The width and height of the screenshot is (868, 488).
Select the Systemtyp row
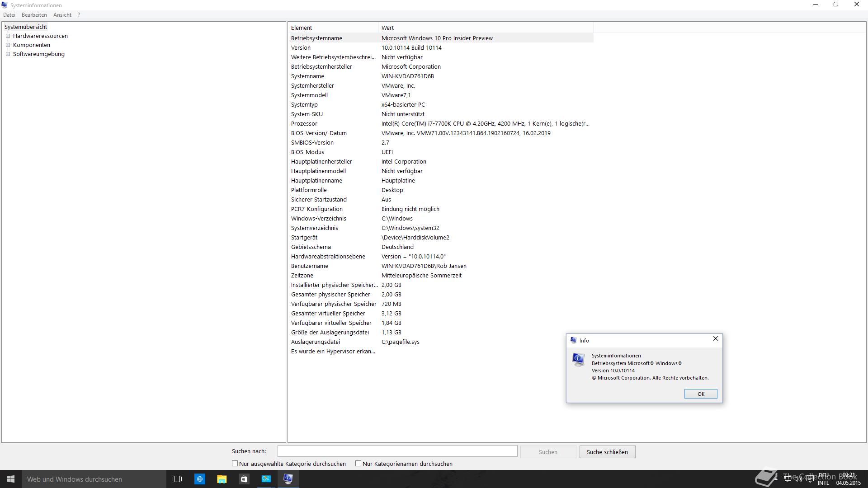click(x=441, y=104)
